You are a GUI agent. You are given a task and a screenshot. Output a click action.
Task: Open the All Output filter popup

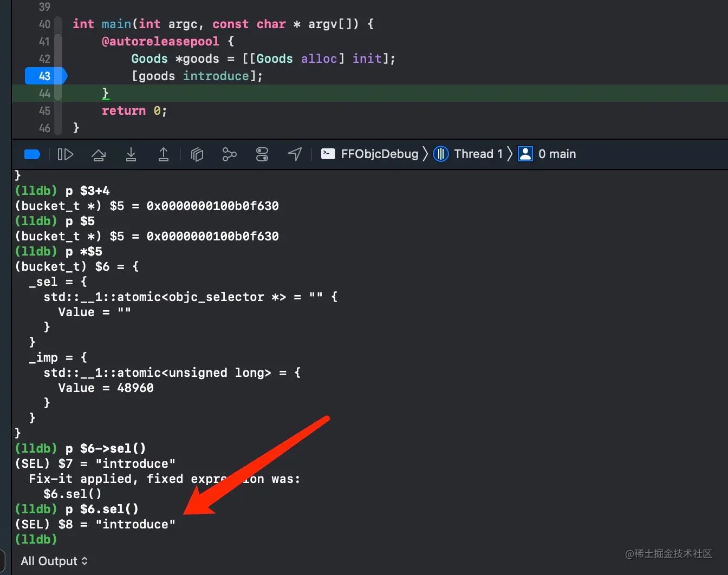point(54,561)
